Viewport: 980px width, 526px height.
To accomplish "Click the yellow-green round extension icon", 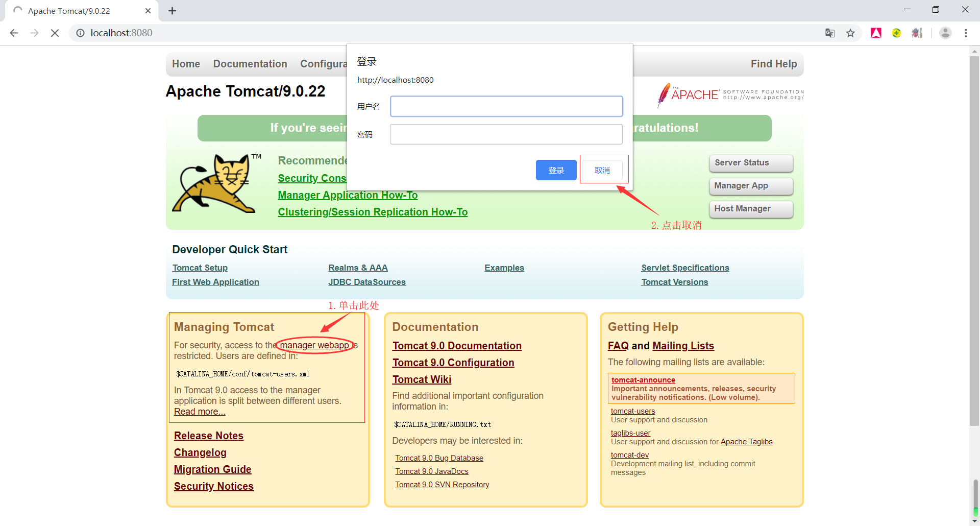I will click(x=896, y=33).
